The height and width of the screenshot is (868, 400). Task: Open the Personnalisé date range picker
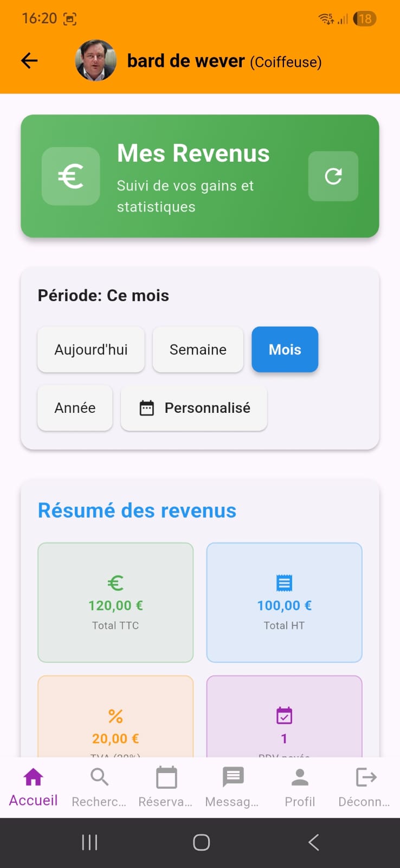pos(207,408)
